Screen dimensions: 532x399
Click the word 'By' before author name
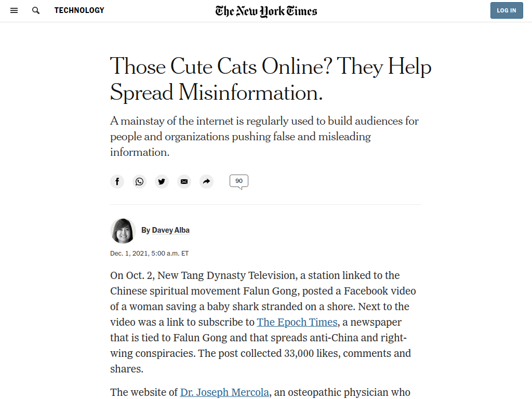(145, 230)
